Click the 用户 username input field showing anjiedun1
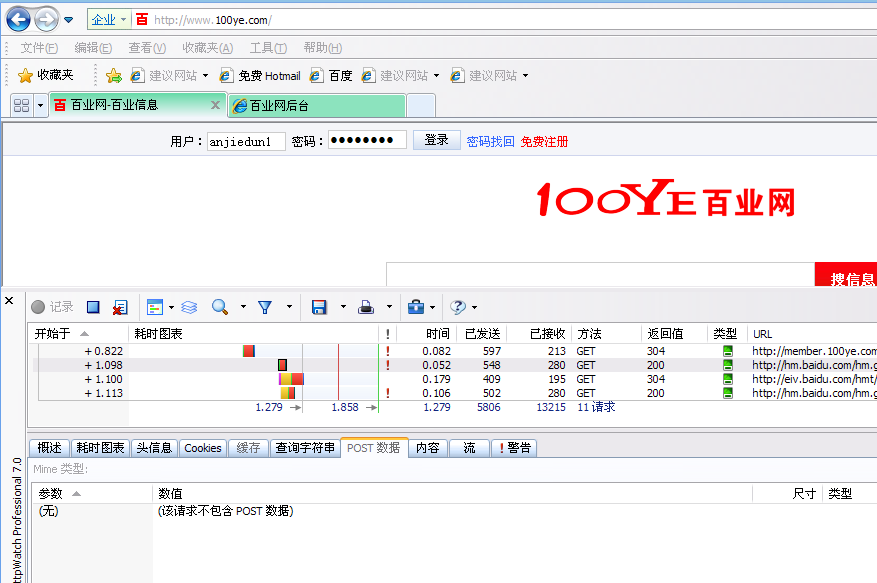 tap(245, 140)
